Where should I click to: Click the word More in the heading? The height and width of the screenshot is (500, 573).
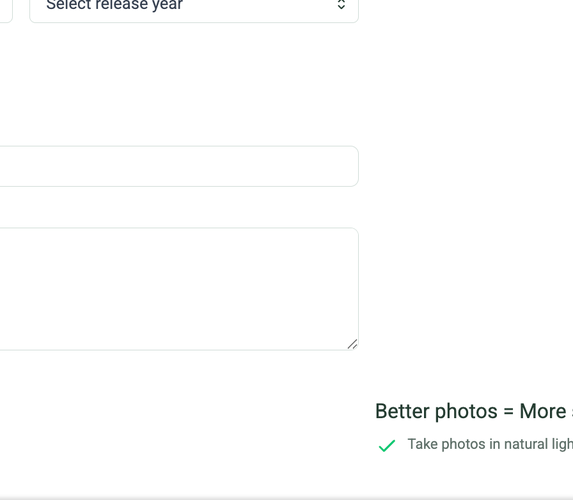543,411
